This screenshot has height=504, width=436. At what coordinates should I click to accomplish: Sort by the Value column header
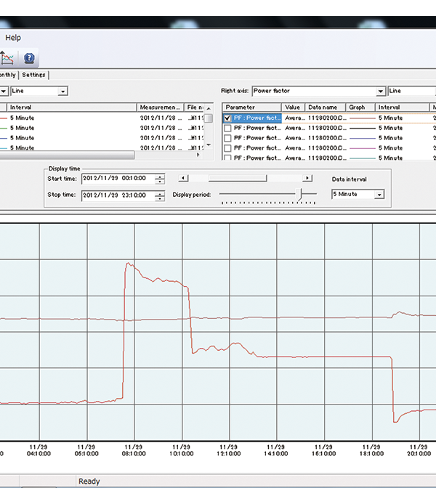point(293,107)
